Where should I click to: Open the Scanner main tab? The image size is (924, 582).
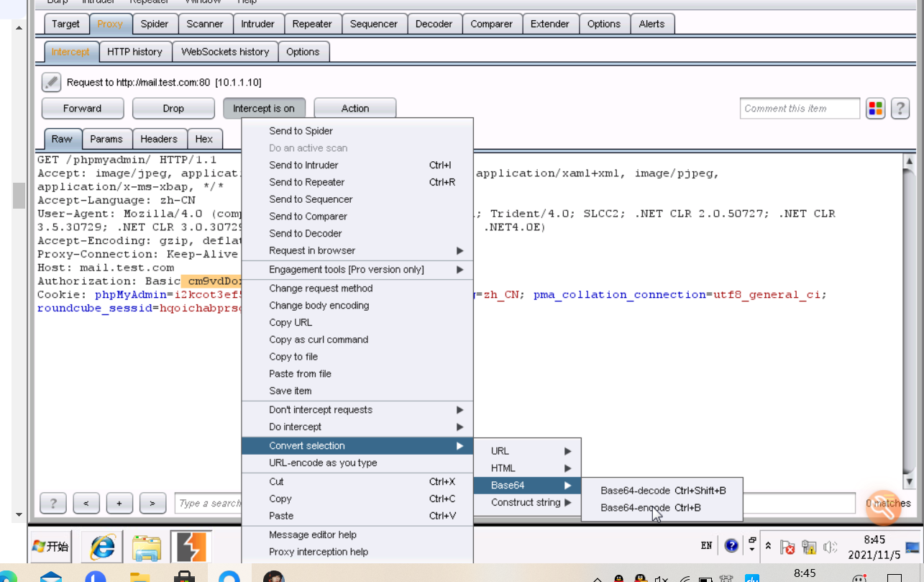pos(205,24)
